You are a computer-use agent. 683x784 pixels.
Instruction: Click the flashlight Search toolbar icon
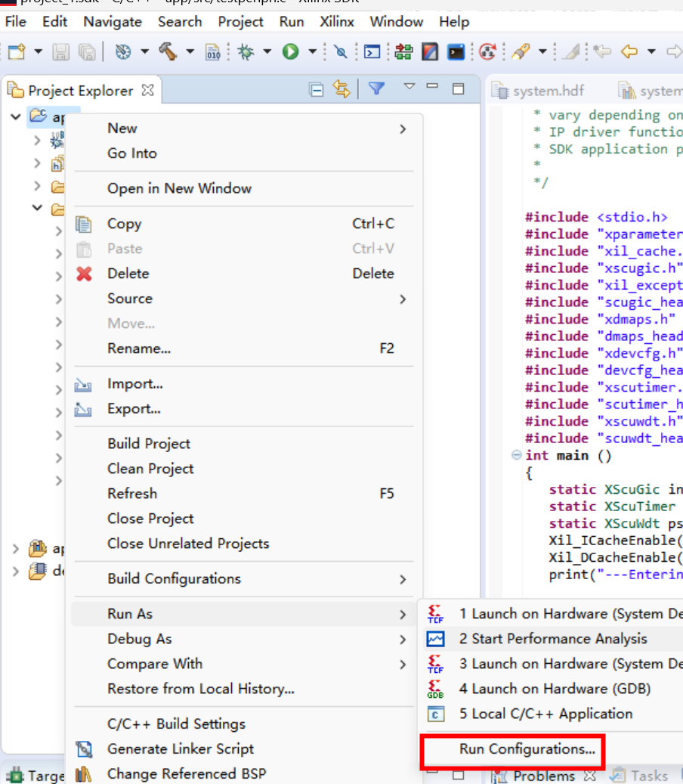click(521, 51)
